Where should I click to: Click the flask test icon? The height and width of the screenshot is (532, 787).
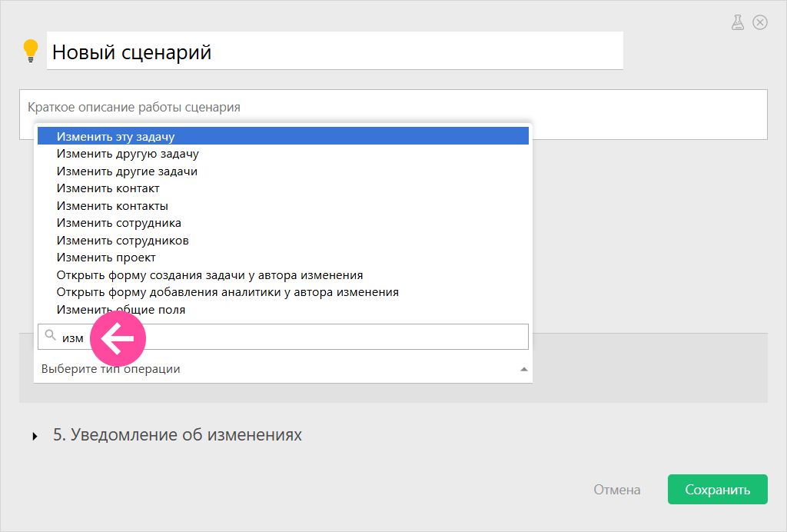click(737, 22)
